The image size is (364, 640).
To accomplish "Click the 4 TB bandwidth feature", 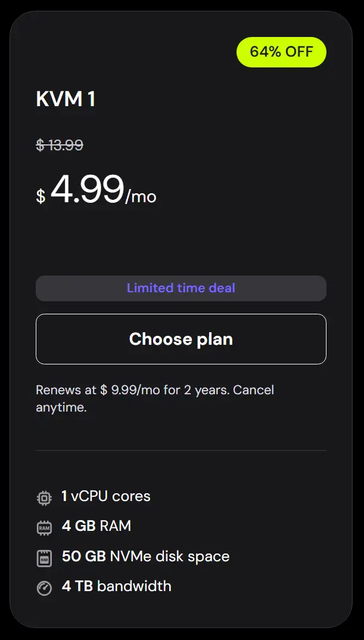I will [116, 586].
